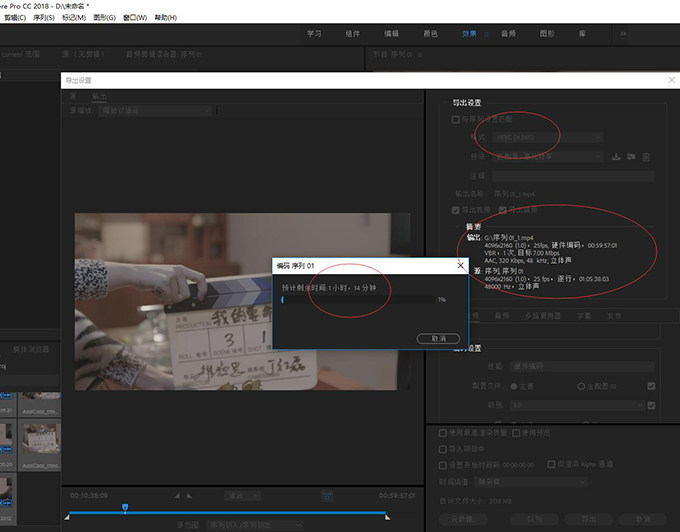Save the current export preset icon
This screenshot has height=532, width=680.
click(x=616, y=157)
